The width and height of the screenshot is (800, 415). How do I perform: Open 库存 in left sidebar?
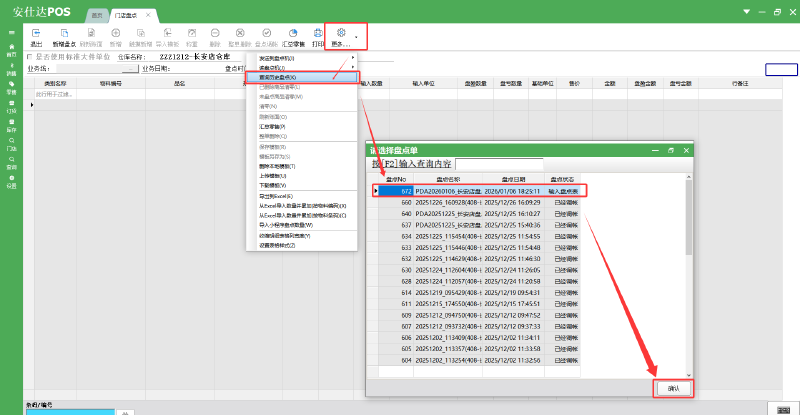point(11,126)
